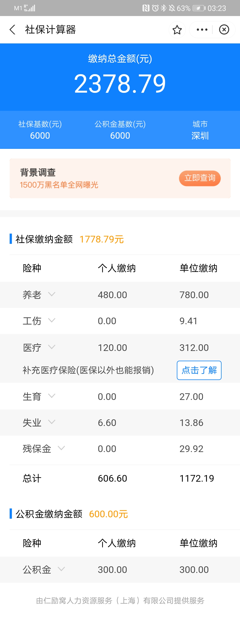240x644 pixels.
Task: Click the 点击了解 button
Action: click(199, 370)
